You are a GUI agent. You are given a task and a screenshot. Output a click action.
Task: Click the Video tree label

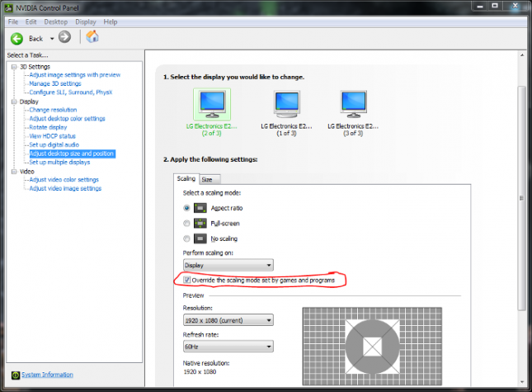click(26, 172)
